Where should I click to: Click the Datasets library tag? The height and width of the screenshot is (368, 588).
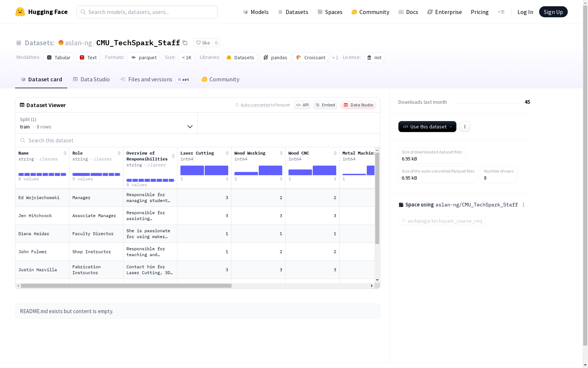click(240, 57)
